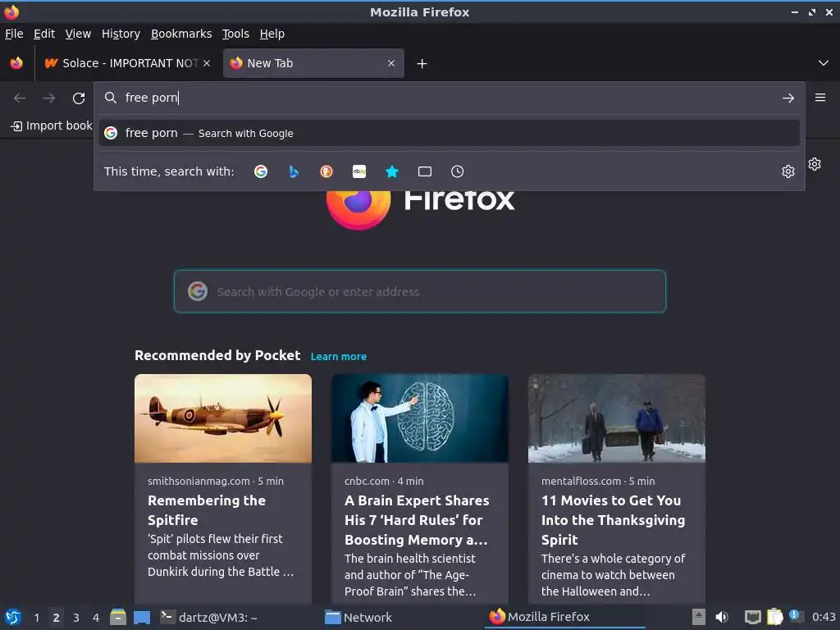Close the New Tab tab

pos(391,63)
